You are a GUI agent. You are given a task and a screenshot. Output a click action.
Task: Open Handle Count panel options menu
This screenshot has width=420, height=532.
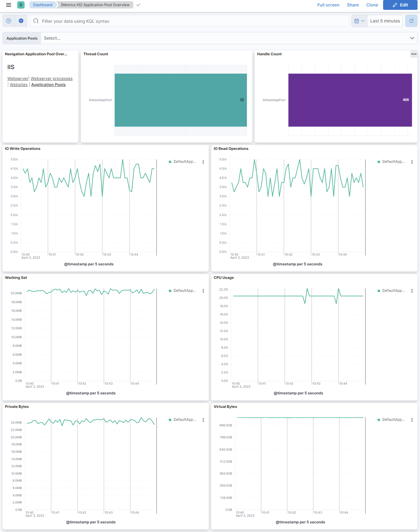pos(414,54)
